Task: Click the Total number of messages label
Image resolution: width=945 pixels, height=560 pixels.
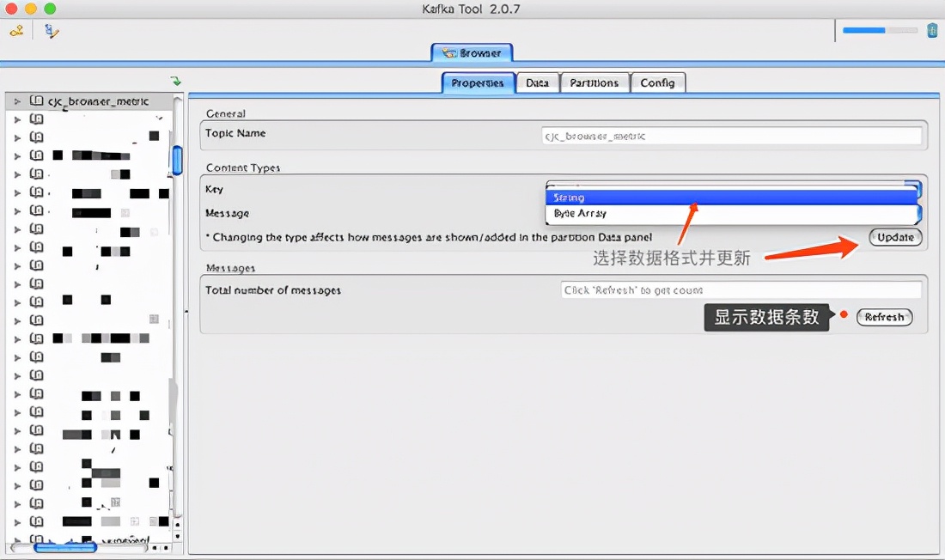Action: [x=273, y=290]
